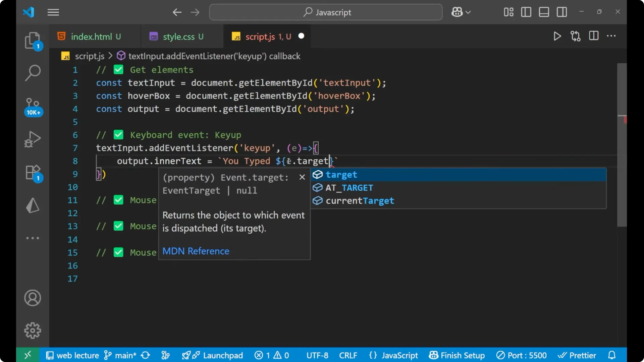Run script.js with the play button
The image size is (644, 362).
pyautogui.click(x=557, y=36)
